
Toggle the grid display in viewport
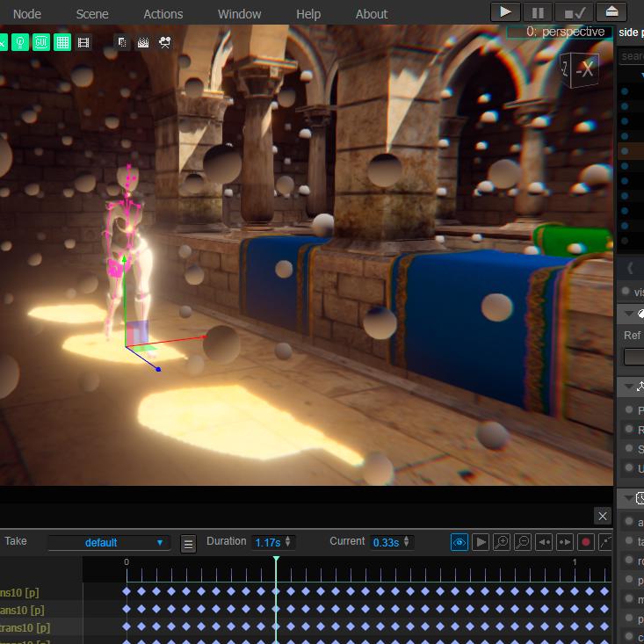pos(62,42)
